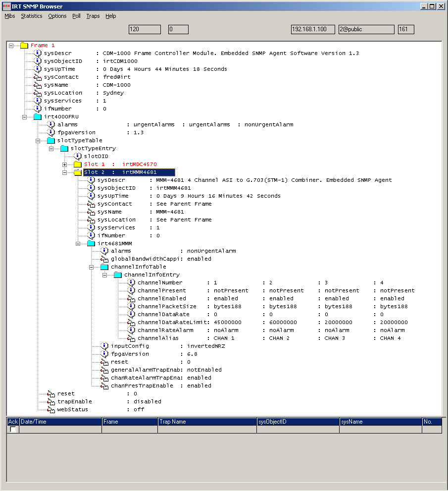
Task: Click the info icon beside sysDescr under Frame 1
Action: coord(38,53)
